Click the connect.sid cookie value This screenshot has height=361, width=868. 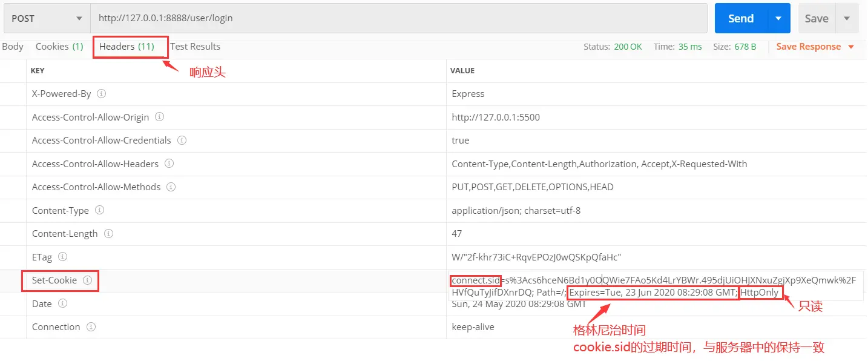click(x=656, y=286)
